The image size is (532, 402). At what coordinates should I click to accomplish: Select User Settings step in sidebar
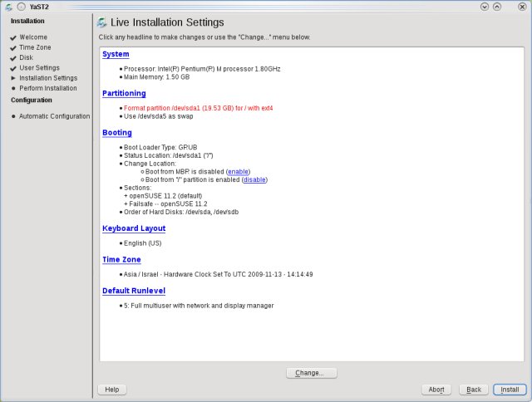[x=39, y=68]
